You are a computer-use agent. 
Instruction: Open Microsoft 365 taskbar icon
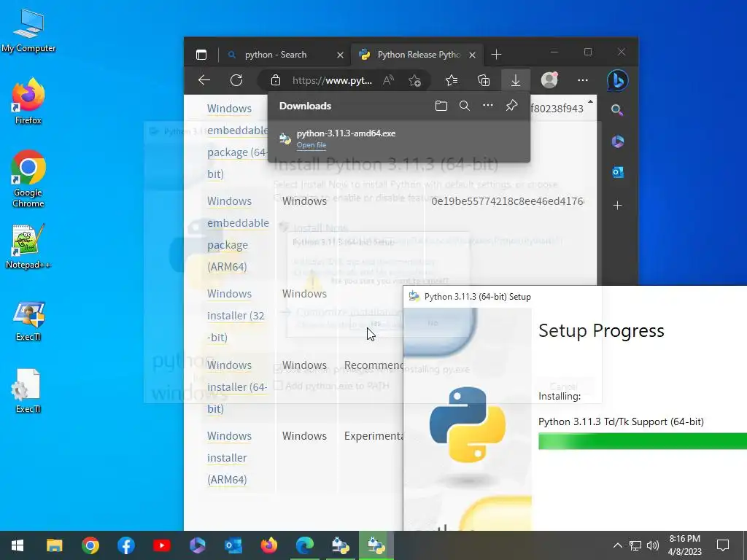coord(197,545)
